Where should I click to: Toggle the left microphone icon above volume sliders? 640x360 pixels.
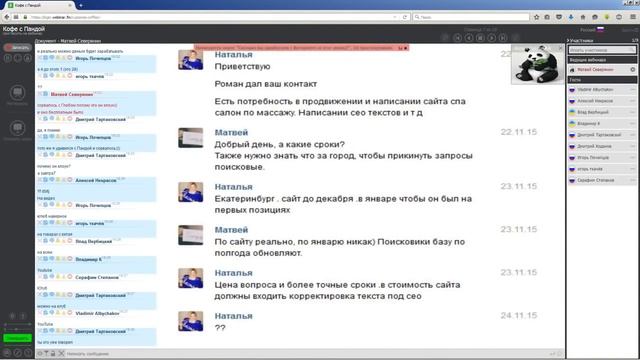(x=12, y=316)
